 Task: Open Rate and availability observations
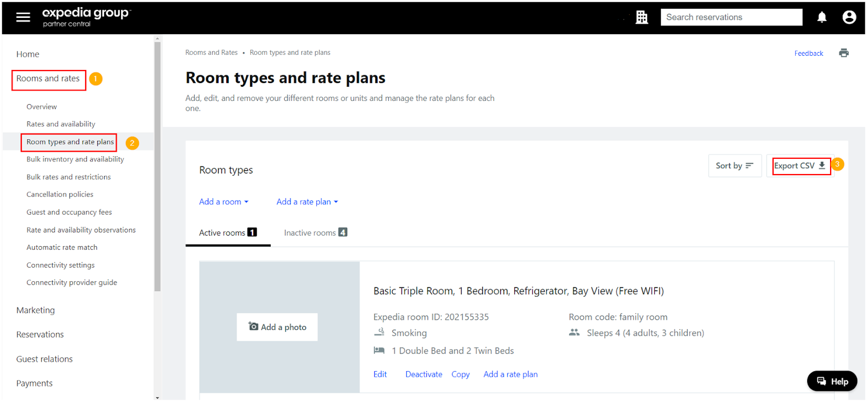pos(81,230)
